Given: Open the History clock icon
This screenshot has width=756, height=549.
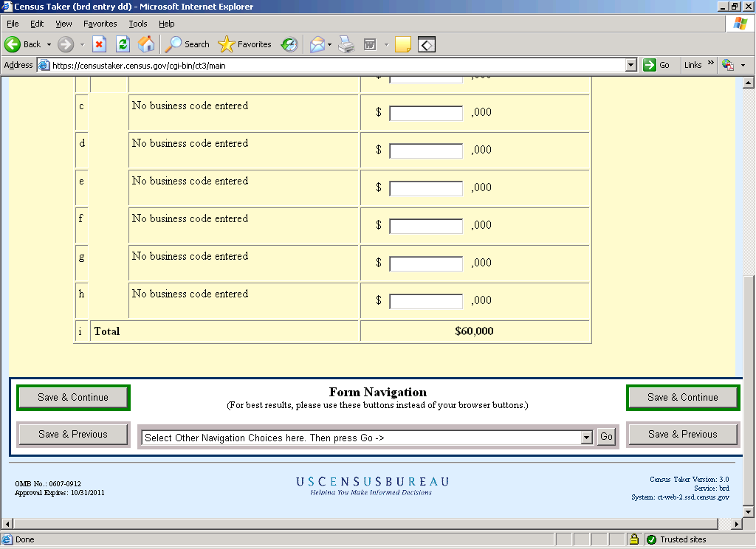Looking at the screenshot, I should 289,44.
